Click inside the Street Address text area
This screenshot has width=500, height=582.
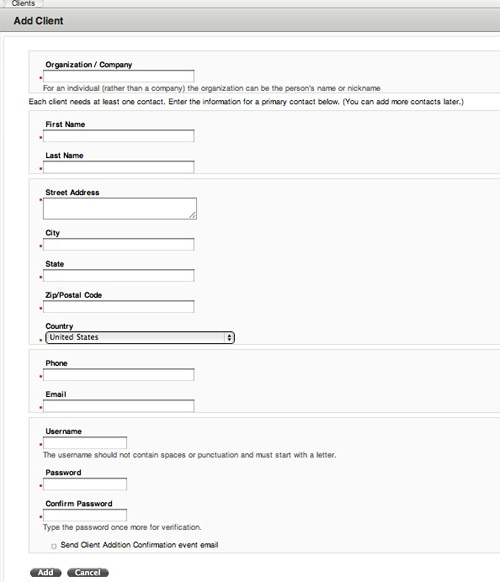[120, 209]
